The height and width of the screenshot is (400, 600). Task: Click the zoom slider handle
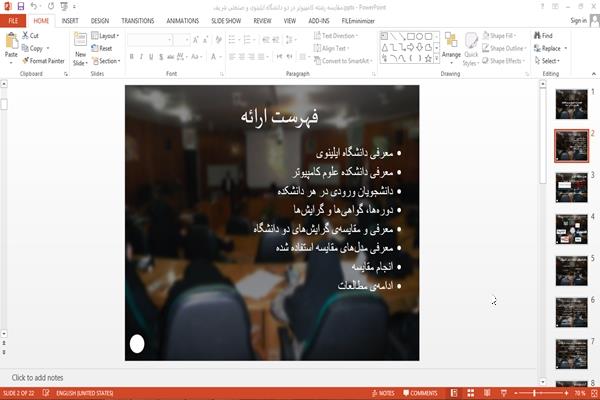(x=535, y=393)
